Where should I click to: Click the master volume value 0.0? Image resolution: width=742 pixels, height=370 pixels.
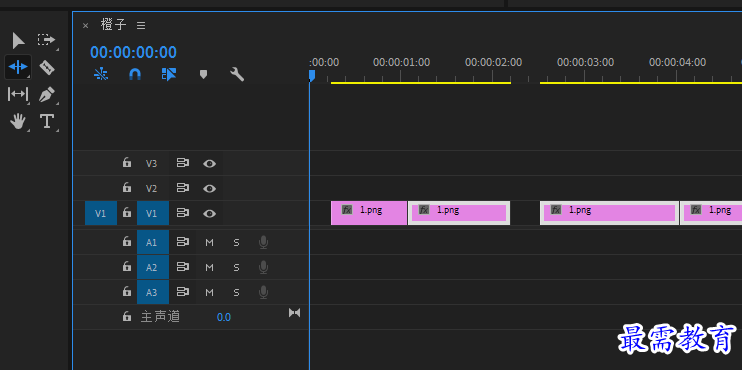pos(224,317)
